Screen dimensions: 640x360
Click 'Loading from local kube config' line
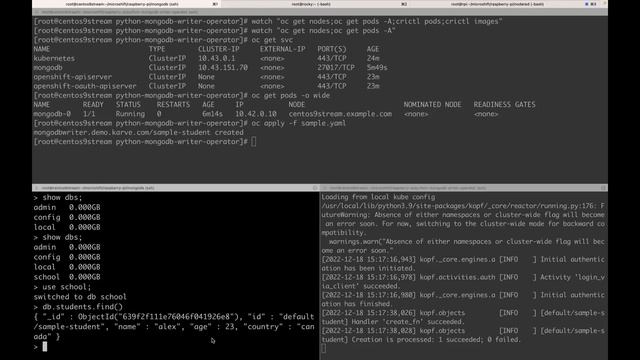pyautogui.click(x=378, y=197)
